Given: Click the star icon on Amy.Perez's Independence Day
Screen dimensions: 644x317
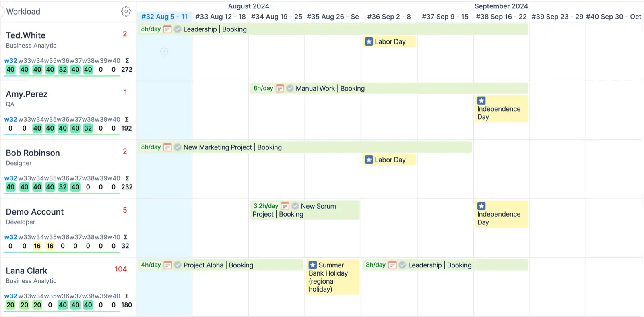Looking at the screenshot, I should click(481, 101).
